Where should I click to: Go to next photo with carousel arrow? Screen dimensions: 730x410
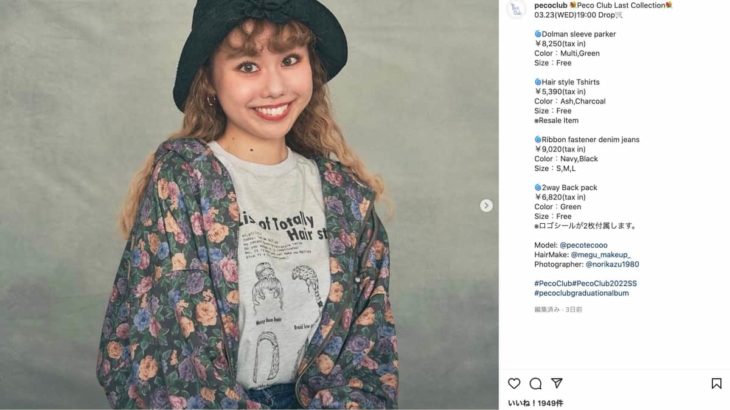click(486, 205)
